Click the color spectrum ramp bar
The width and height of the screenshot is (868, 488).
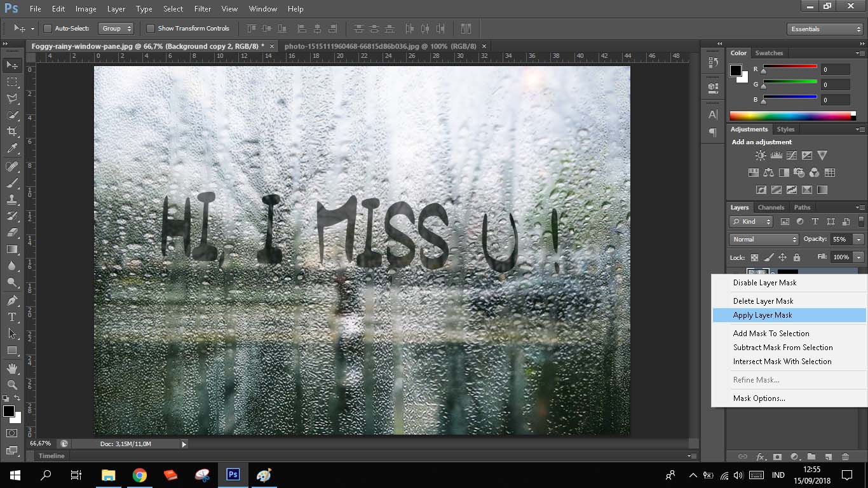(790, 116)
